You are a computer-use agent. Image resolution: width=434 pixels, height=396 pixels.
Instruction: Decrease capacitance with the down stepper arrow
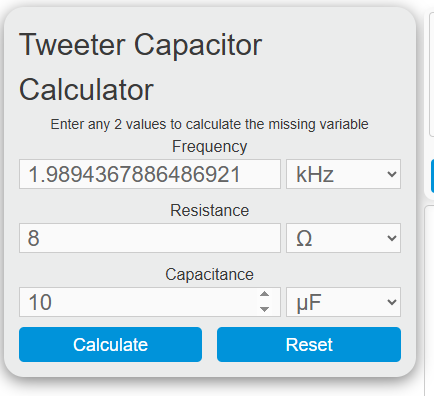coord(264,309)
